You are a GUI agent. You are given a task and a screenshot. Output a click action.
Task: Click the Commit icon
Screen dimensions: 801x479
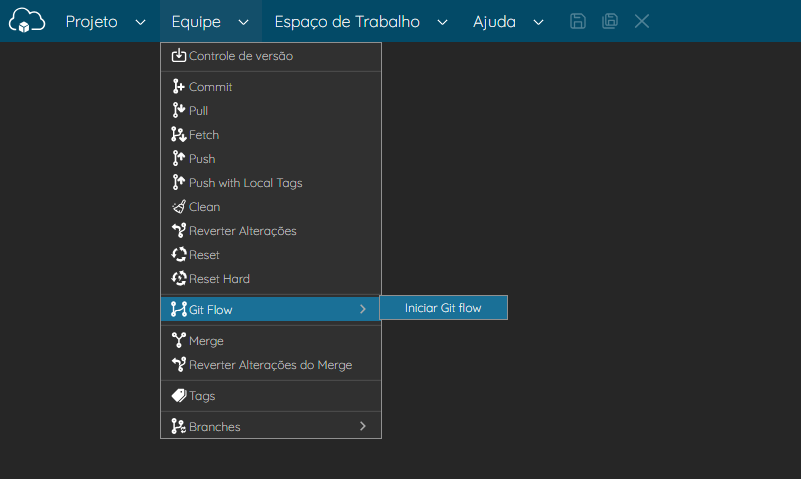click(x=178, y=86)
